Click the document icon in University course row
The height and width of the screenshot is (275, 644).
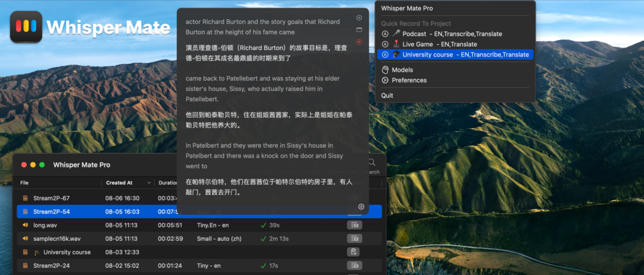pos(26,252)
